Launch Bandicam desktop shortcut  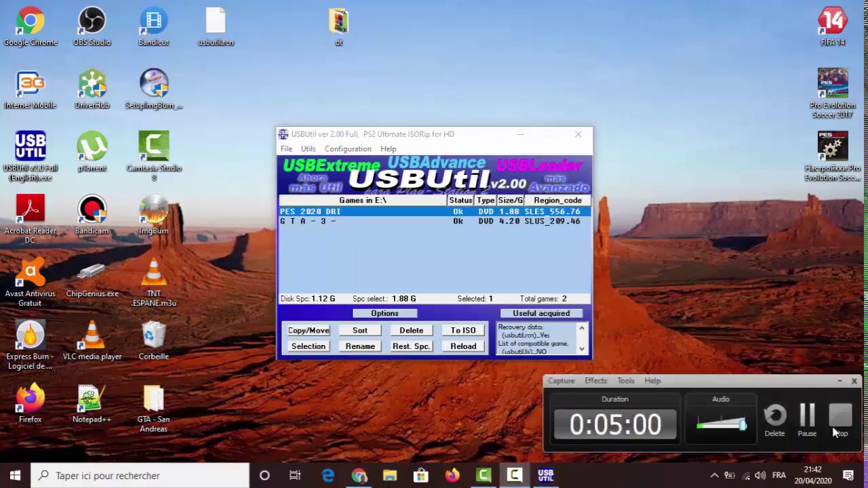click(x=92, y=216)
